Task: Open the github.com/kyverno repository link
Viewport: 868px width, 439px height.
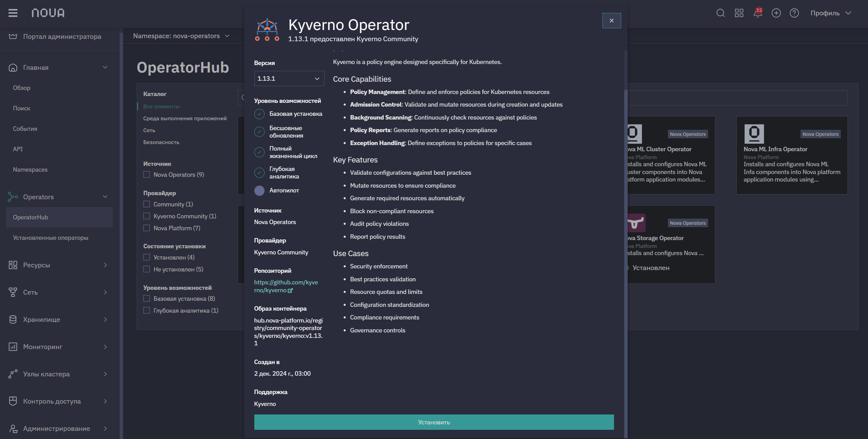Action: point(286,286)
